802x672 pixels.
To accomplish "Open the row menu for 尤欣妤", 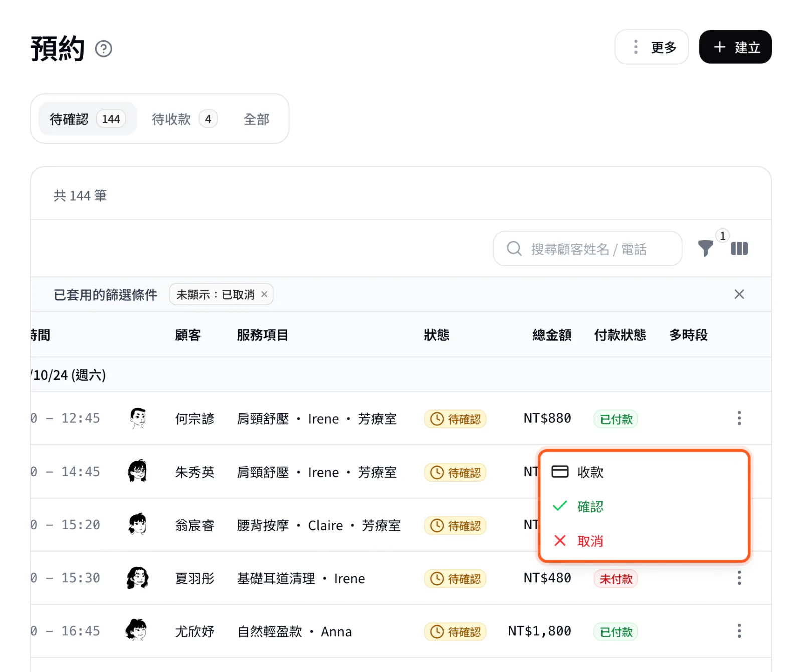I will click(739, 631).
